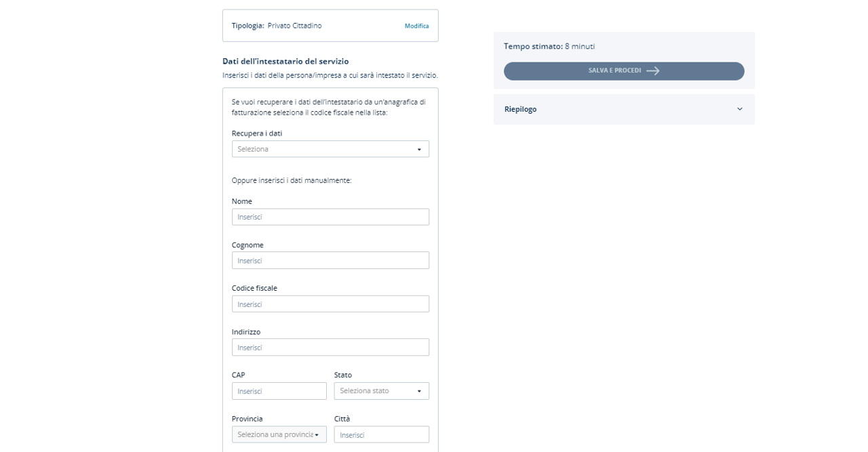Click into the Cognome field
868x452 pixels.
coord(330,260)
